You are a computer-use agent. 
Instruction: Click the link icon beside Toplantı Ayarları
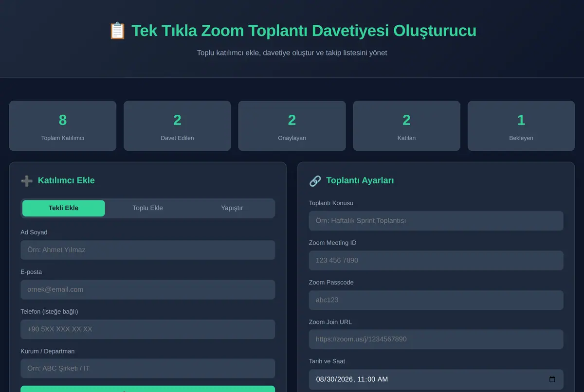[x=315, y=181]
